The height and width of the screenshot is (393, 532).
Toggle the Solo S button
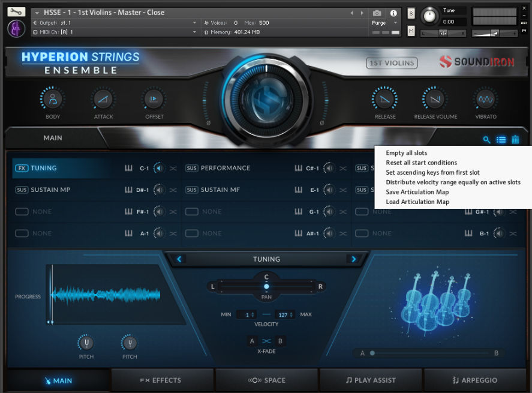pos(411,13)
